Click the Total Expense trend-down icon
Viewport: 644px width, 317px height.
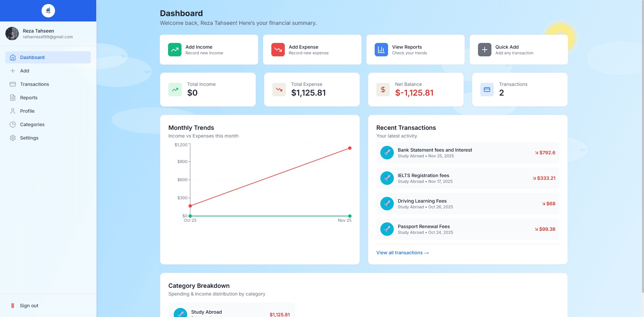279,90
